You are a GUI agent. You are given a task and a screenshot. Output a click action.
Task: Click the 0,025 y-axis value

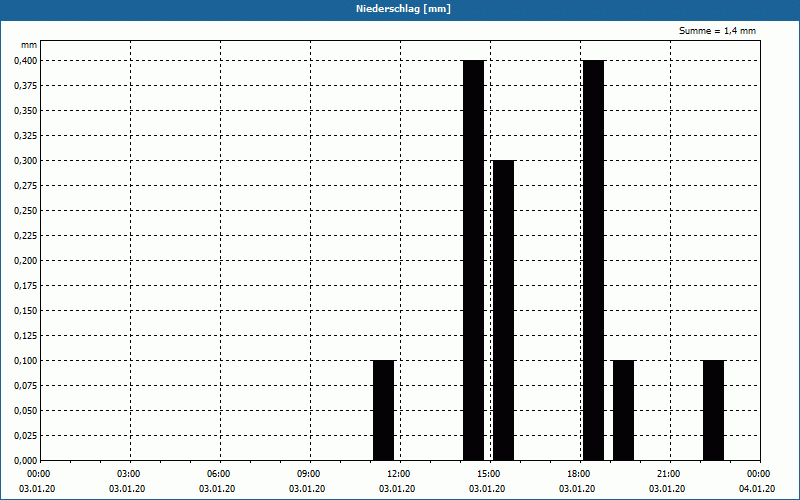26,436
